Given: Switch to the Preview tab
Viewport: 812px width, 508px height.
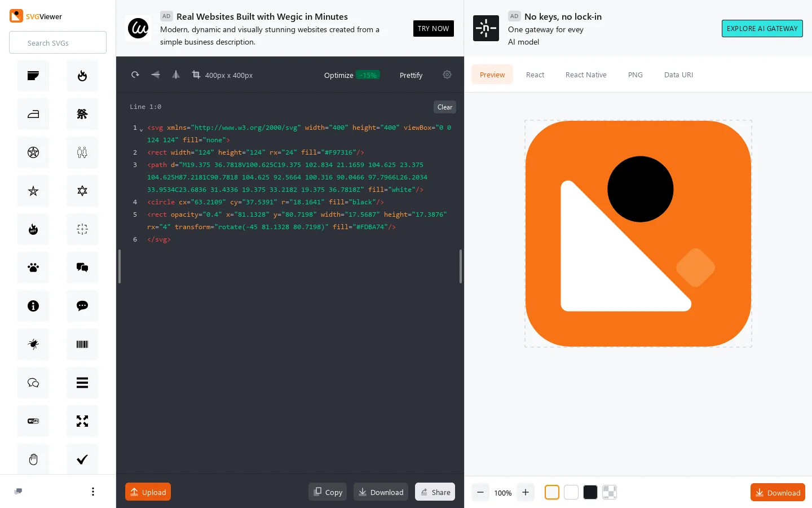Looking at the screenshot, I should [492, 75].
